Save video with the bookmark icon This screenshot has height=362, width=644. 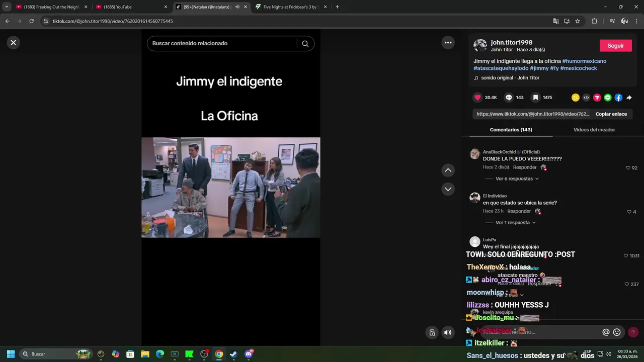point(536,98)
